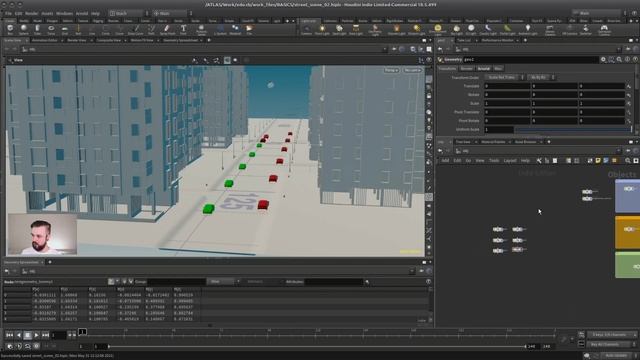The height and width of the screenshot is (360, 640).
Task: Click the Translate X value field
Action: [507, 86]
